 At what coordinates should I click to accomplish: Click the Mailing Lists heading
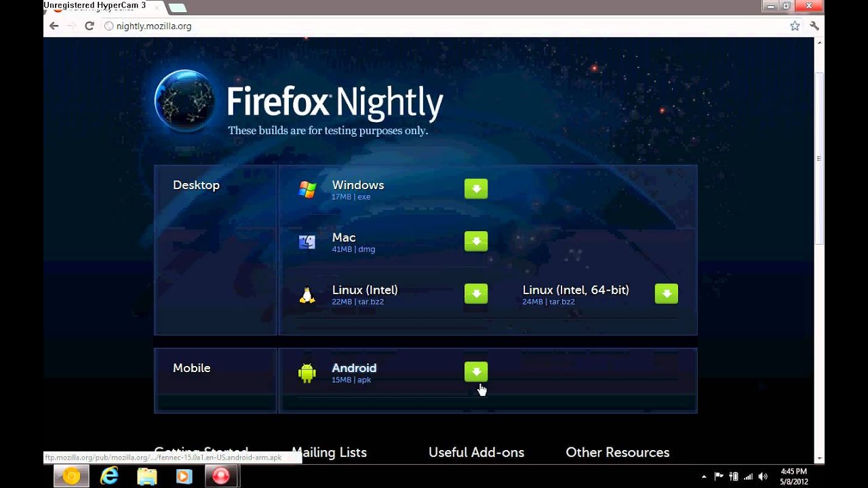tap(329, 452)
